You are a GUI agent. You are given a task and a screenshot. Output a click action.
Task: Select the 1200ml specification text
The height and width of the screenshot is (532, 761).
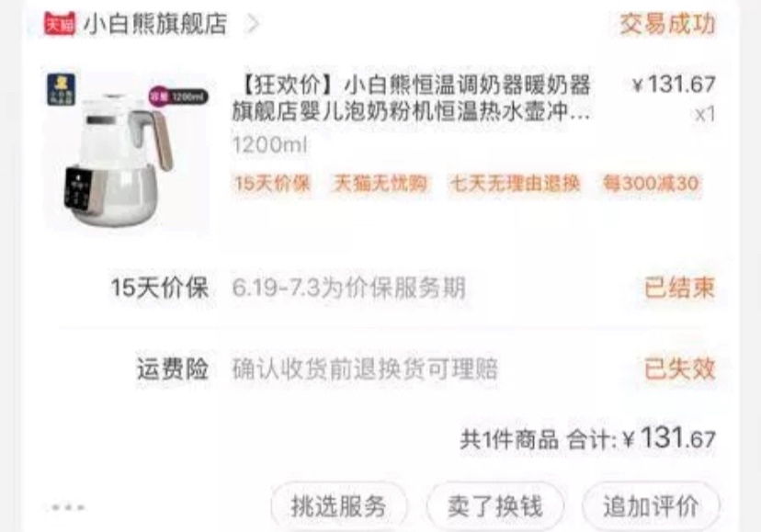click(x=270, y=144)
